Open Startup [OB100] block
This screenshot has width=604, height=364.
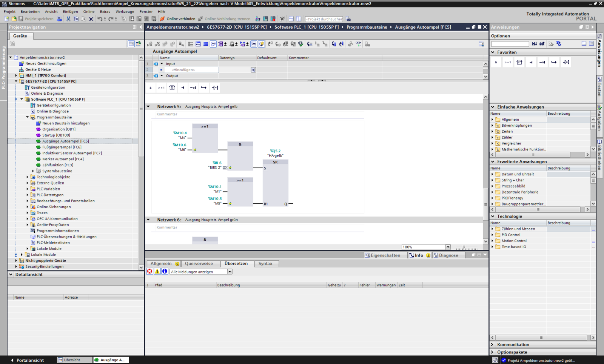[x=56, y=135]
